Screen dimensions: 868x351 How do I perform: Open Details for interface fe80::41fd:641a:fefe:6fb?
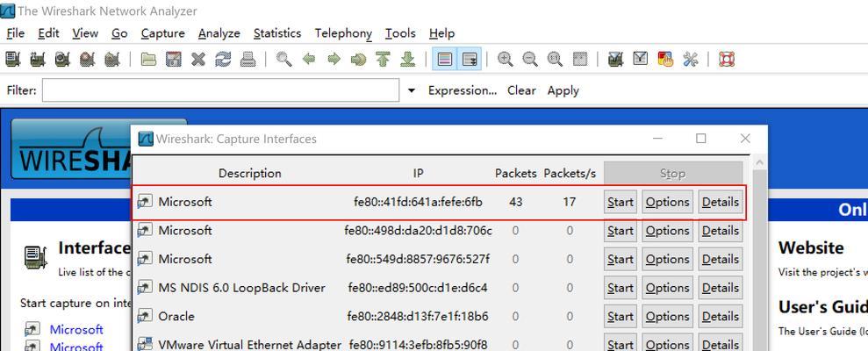(x=721, y=202)
